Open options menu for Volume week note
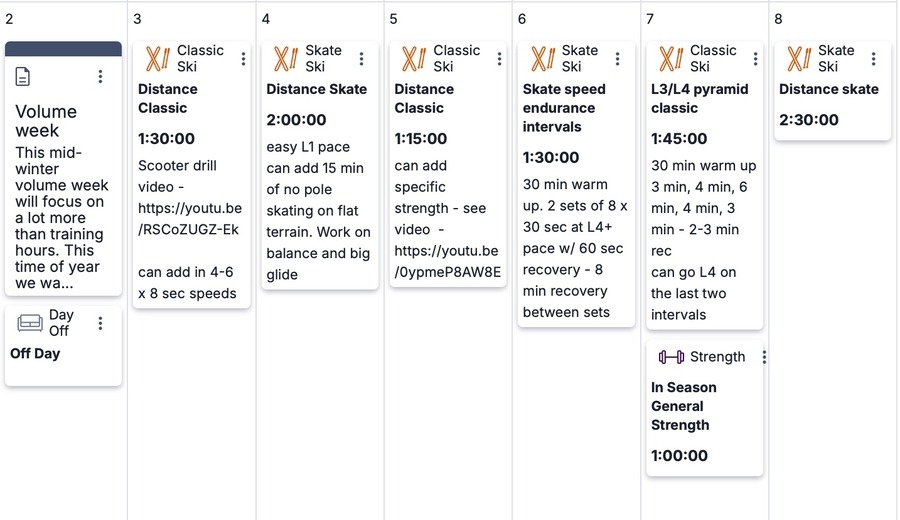 [100, 77]
